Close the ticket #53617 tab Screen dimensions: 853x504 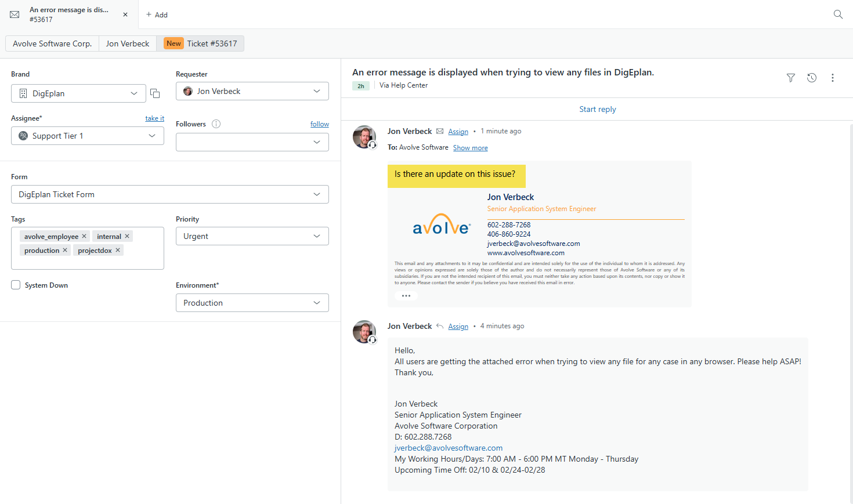125,14
